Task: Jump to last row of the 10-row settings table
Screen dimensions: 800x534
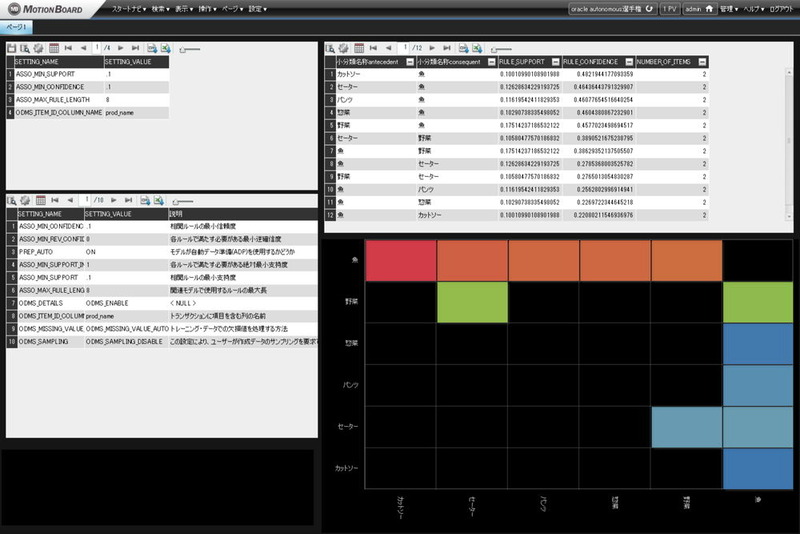Action: [129, 200]
